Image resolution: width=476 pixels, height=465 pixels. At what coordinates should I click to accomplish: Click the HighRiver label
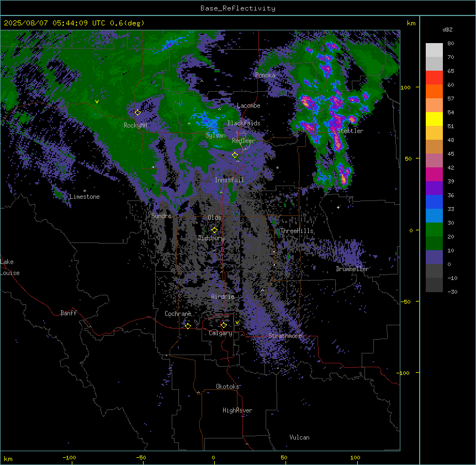click(237, 410)
